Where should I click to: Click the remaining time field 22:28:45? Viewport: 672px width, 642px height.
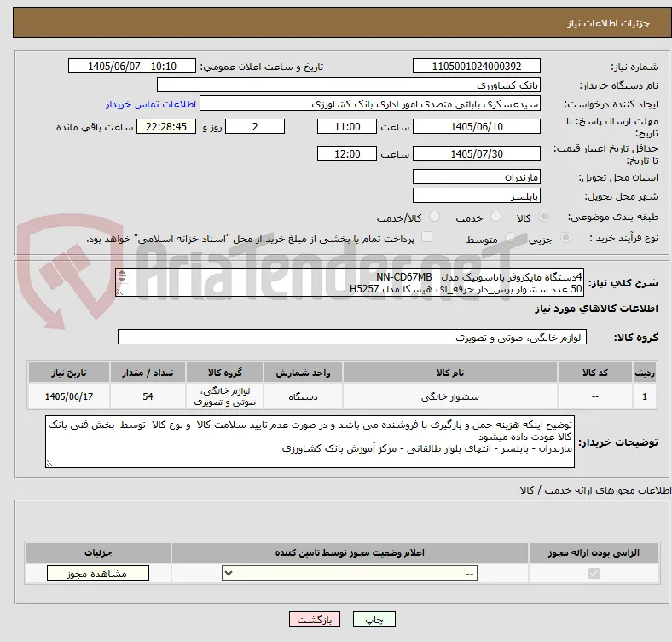[x=166, y=126]
